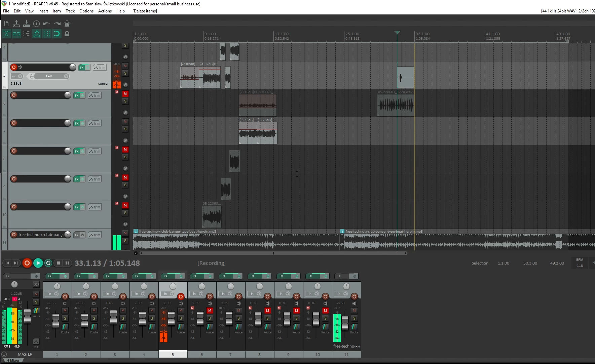Click trim envelope button on track 7
The height and width of the screenshot is (364, 595).
95,123
